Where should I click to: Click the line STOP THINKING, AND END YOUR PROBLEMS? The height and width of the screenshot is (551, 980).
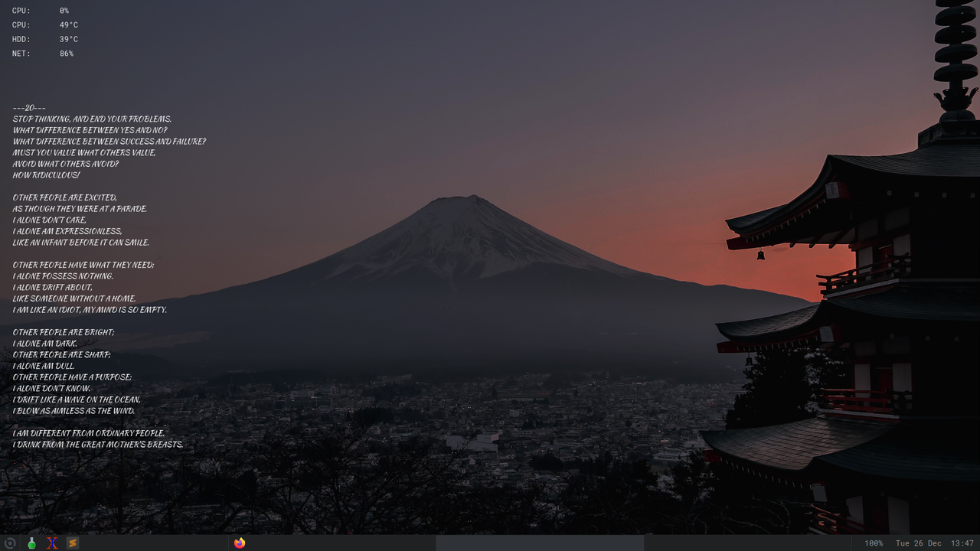coord(92,119)
